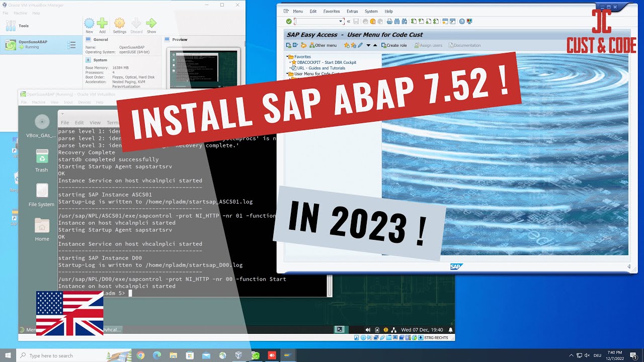Open the terminal window's View menu

[x=95, y=123]
